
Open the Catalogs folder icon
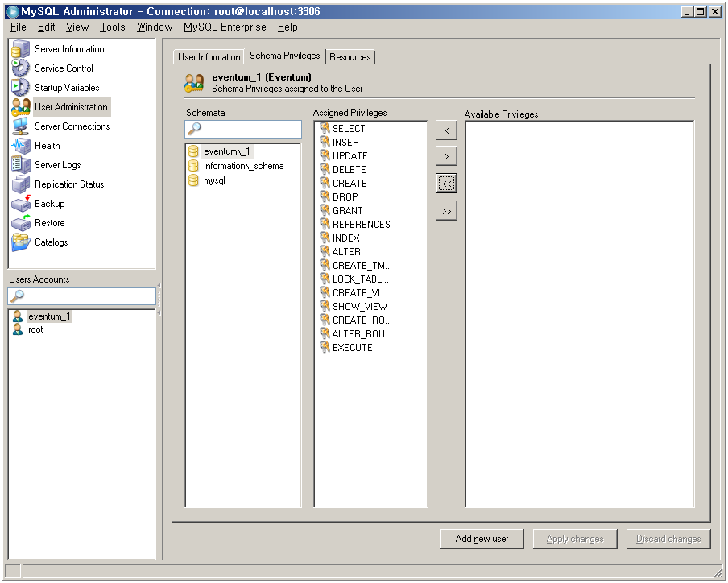point(20,242)
